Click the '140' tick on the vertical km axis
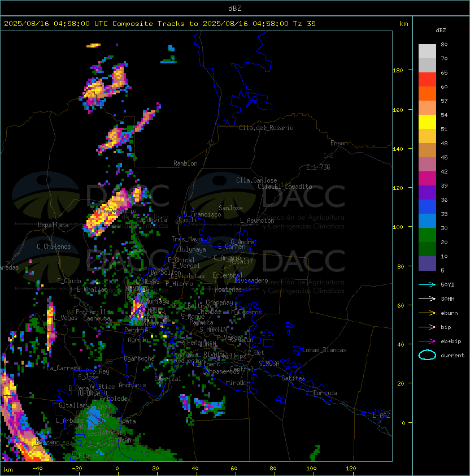The height and width of the screenshot is (476, 470). click(x=398, y=149)
